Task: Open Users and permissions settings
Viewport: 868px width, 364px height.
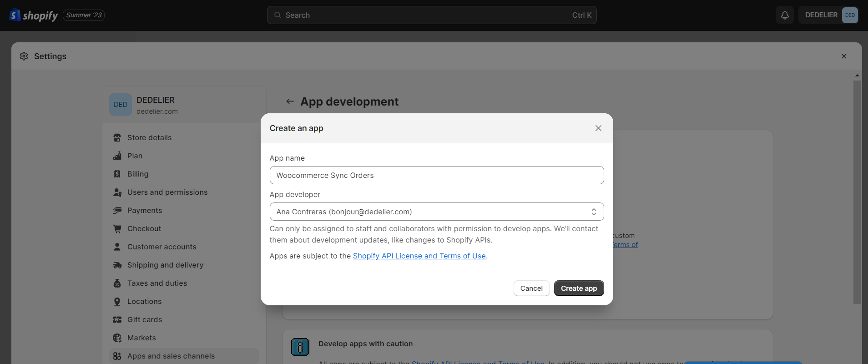Action: tap(184, 192)
